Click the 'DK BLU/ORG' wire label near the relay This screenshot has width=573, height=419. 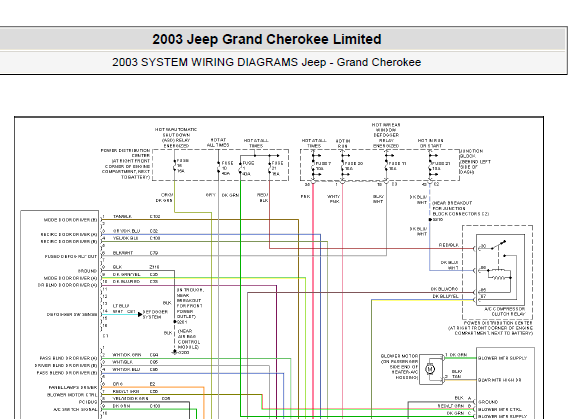(444, 289)
